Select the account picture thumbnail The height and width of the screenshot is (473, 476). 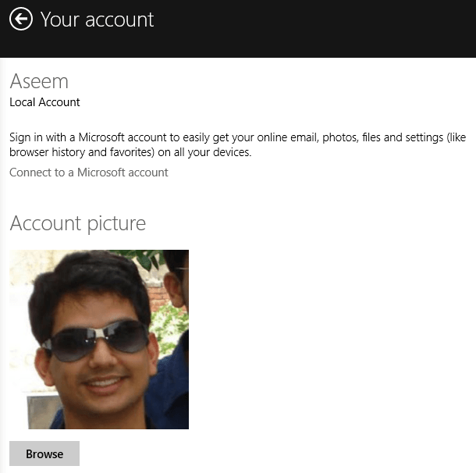tap(99, 340)
